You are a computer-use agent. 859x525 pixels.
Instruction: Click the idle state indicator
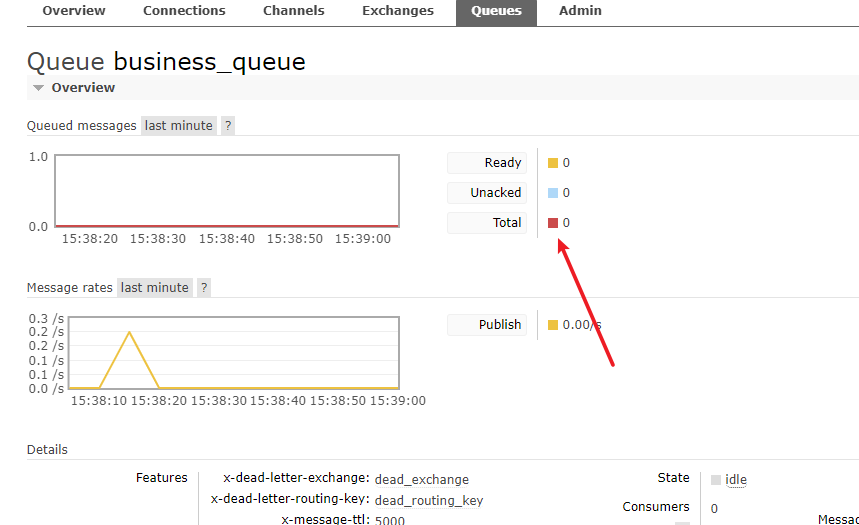click(x=736, y=480)
